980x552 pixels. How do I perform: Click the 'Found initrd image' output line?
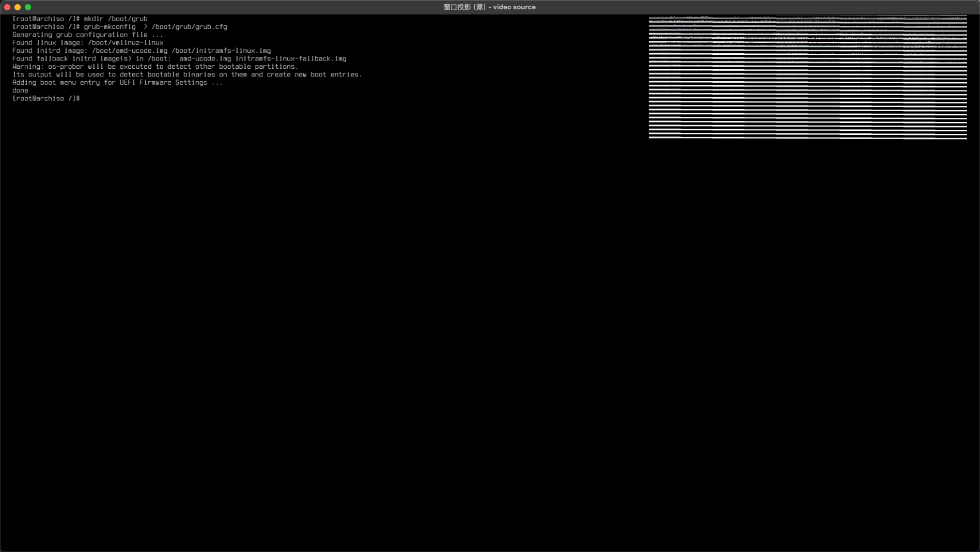142,51
